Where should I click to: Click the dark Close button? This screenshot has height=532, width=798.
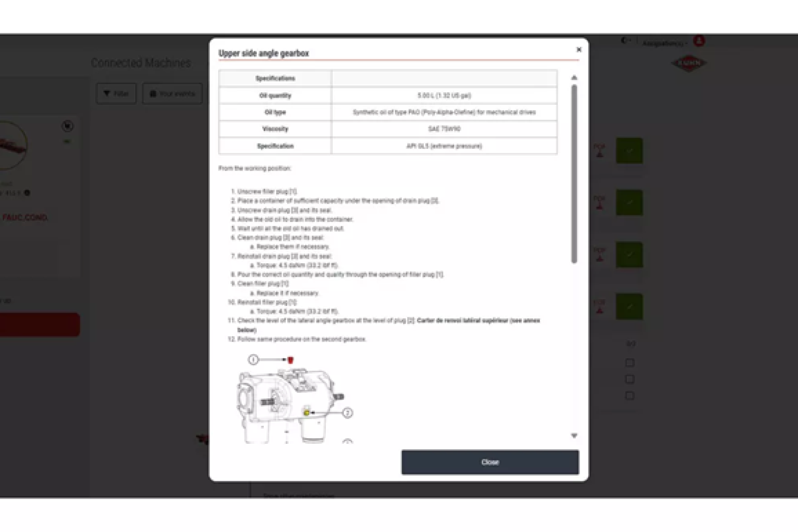490,462
